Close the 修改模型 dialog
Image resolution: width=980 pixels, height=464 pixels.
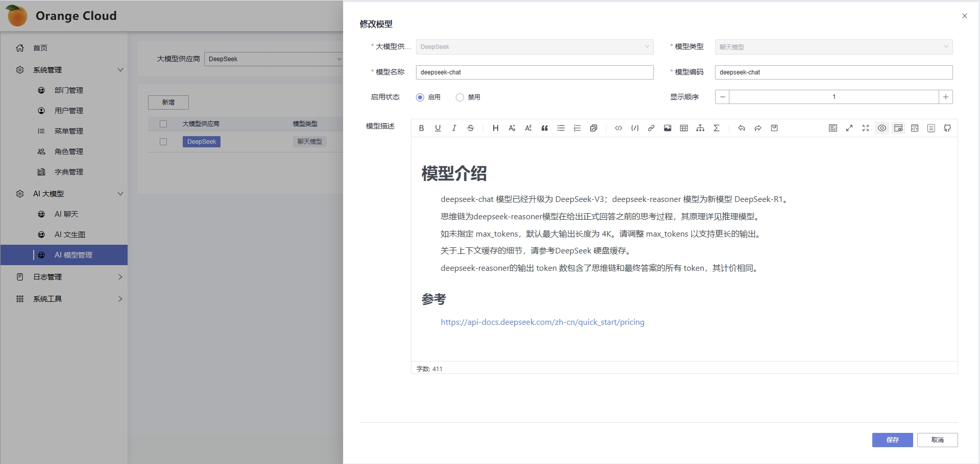click(x=965, y=16)
